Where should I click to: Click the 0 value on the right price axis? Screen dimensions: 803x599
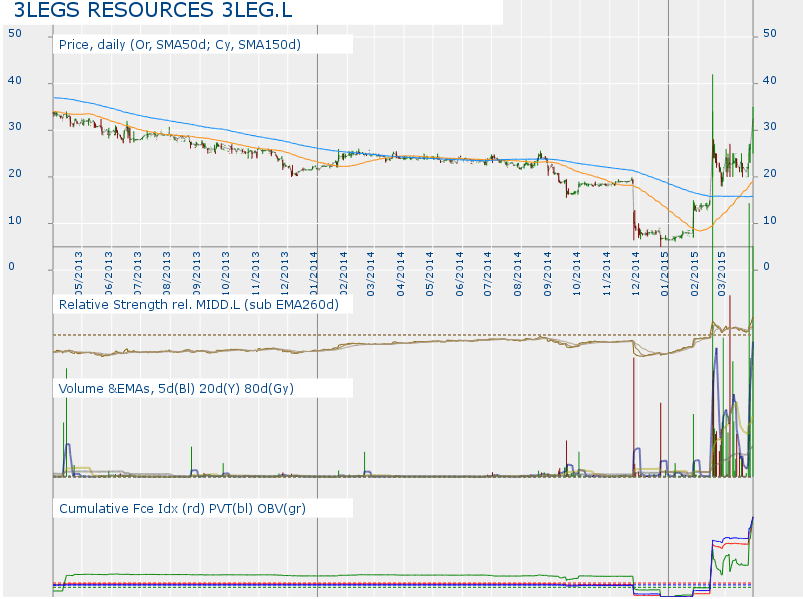coord(766,267)
